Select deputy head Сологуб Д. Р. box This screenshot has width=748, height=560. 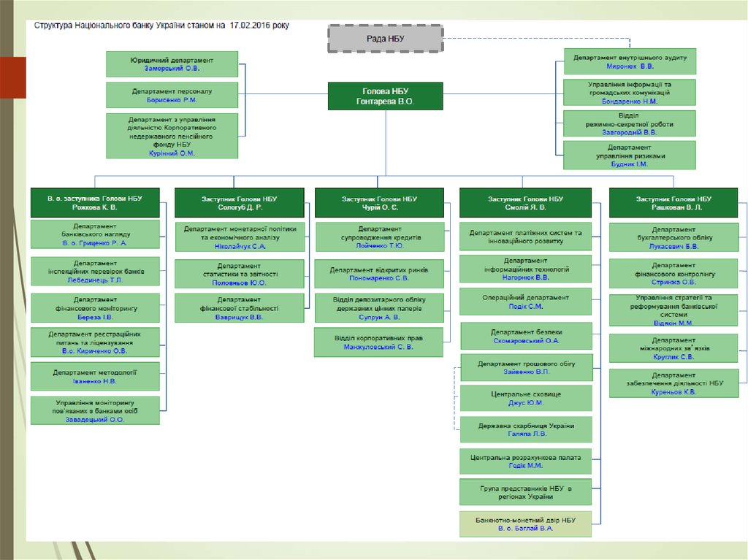239,202
